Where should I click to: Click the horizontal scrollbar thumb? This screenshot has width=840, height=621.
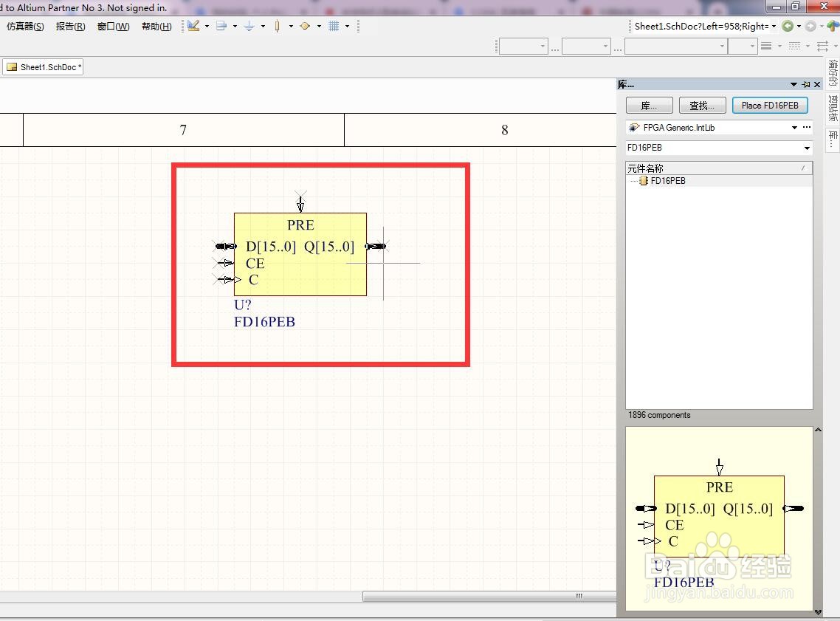tap(489, 597)
